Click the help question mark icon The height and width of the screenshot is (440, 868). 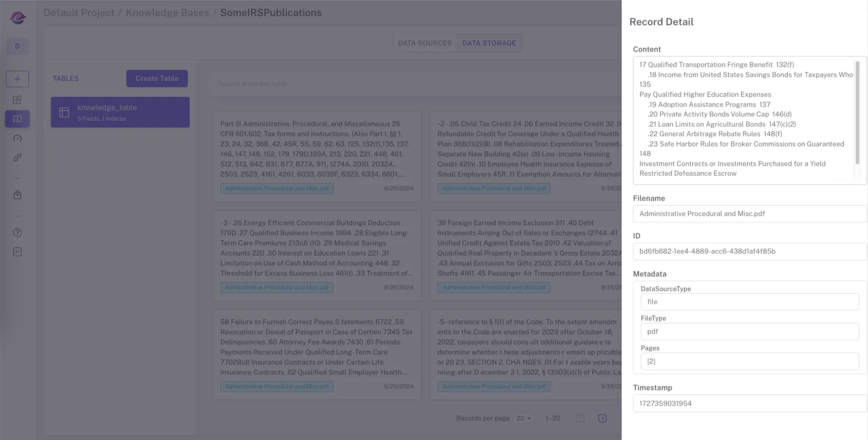[17, 232]
